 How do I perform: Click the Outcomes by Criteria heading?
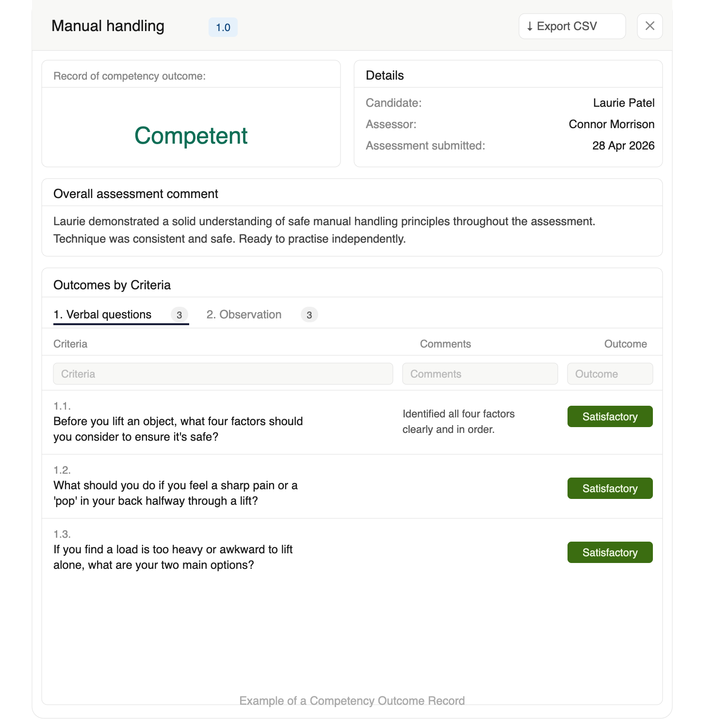click(112, 285)
